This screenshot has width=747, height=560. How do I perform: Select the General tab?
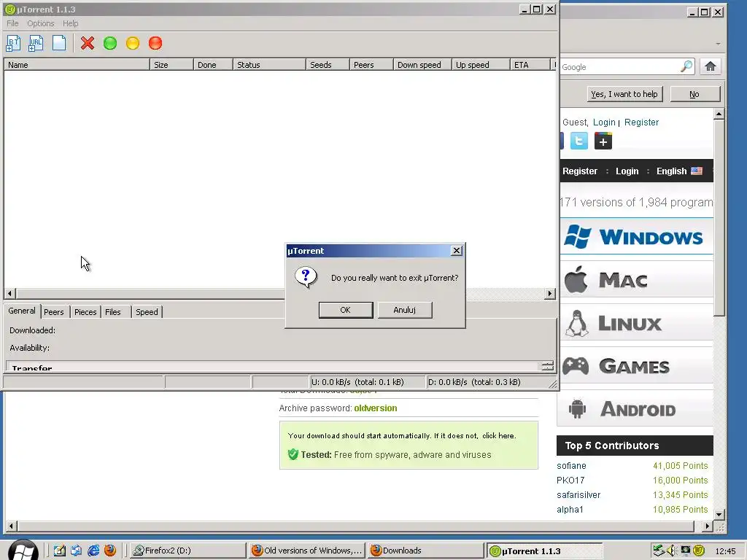[22, 311]
